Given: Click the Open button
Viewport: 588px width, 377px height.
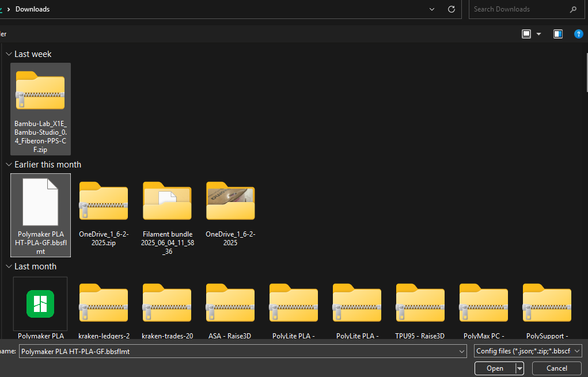Looking at the screenshot, I should pyautogui.click(x=495, y=368).
